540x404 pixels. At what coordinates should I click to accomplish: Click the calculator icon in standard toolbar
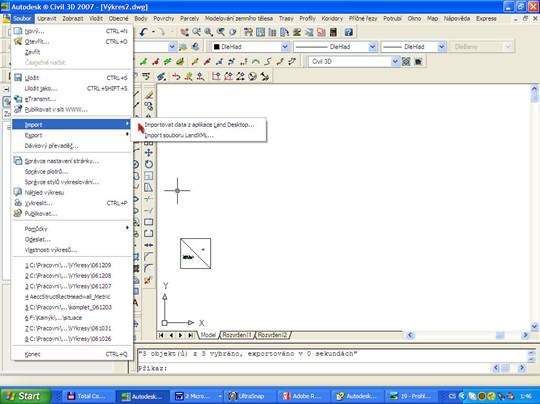(x=333, y=32)
